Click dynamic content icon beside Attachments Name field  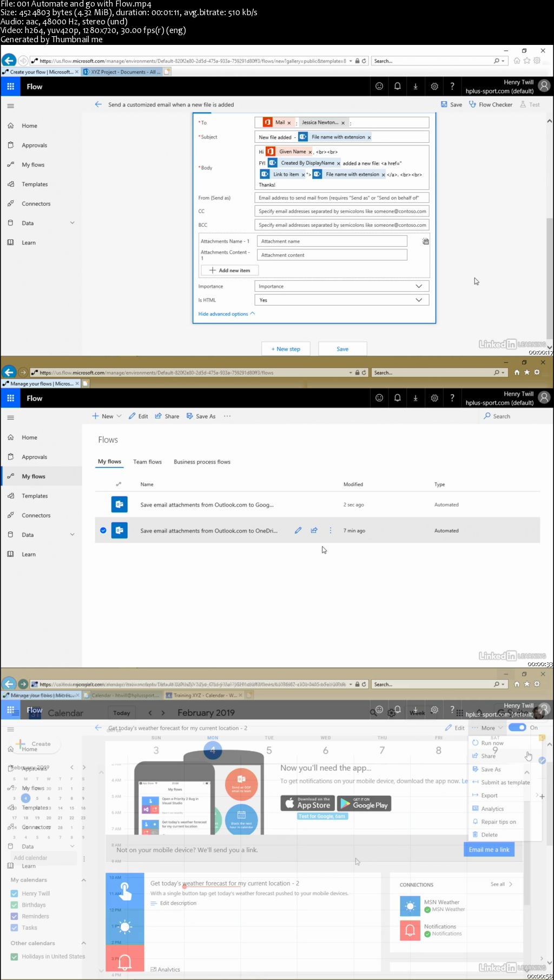[x=426, y=241]
